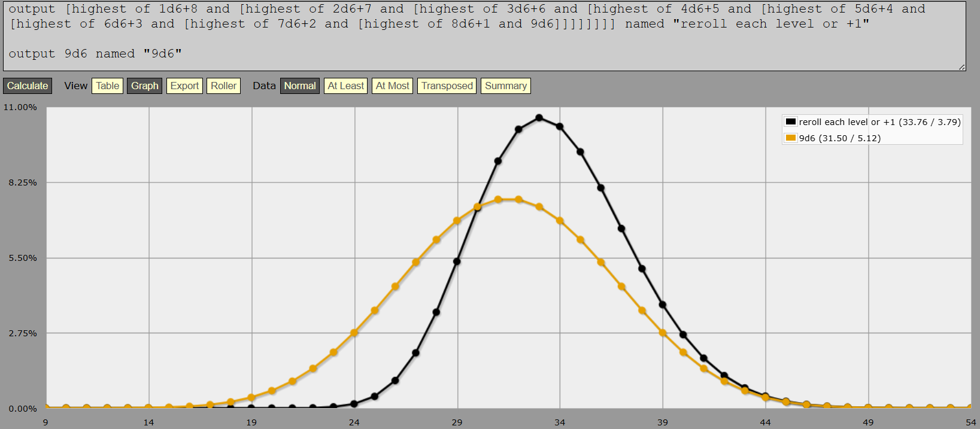Click the orange legend swatch for 9d6

(x=791, y=138)
